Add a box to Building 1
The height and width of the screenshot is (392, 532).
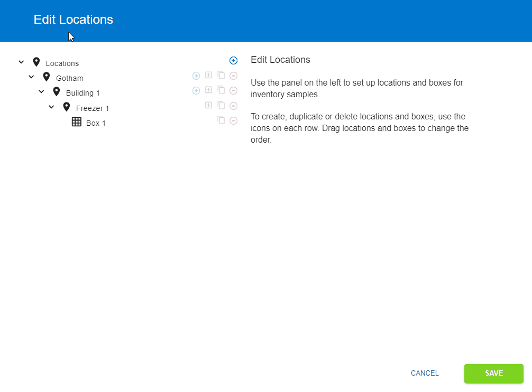coord(209,90)
